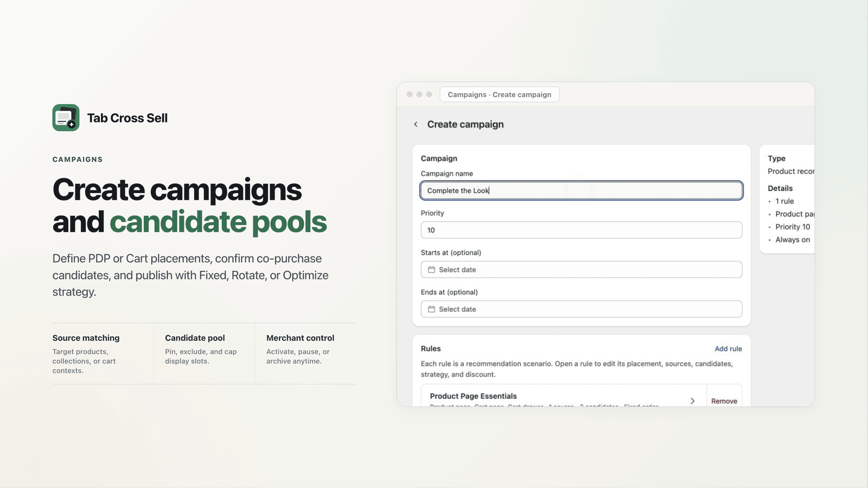The height and width of the screenshot is (488, 868).
Task: Open the Product Page Essentials rule
Action: [x=564, y=396]
